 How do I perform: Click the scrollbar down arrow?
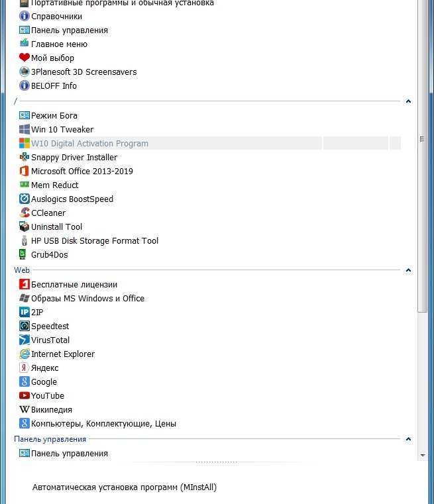tap(423, 455)
